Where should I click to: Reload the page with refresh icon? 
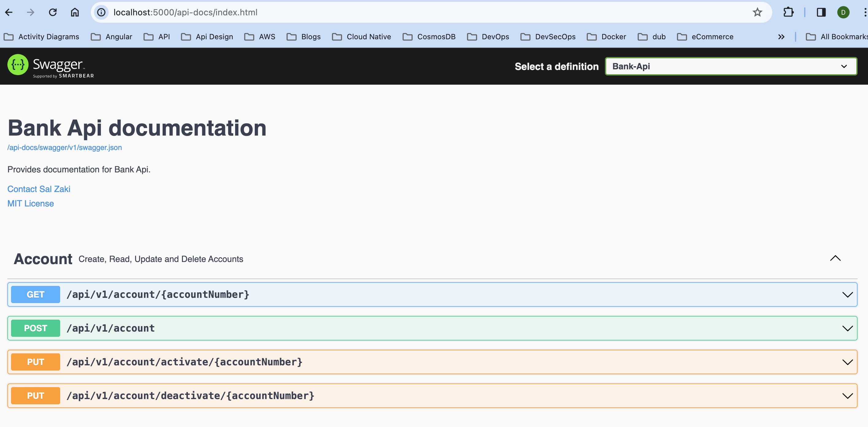[x=53, y=13]
